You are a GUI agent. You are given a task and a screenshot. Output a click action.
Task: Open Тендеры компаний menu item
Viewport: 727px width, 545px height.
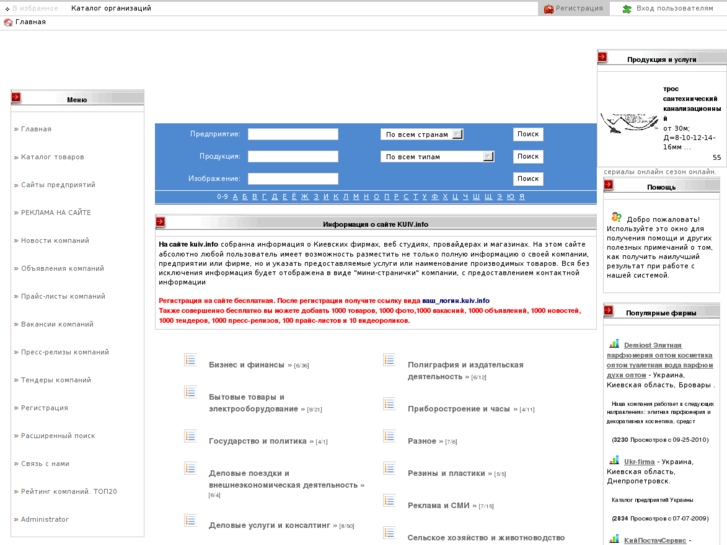[x=56, y=380]
